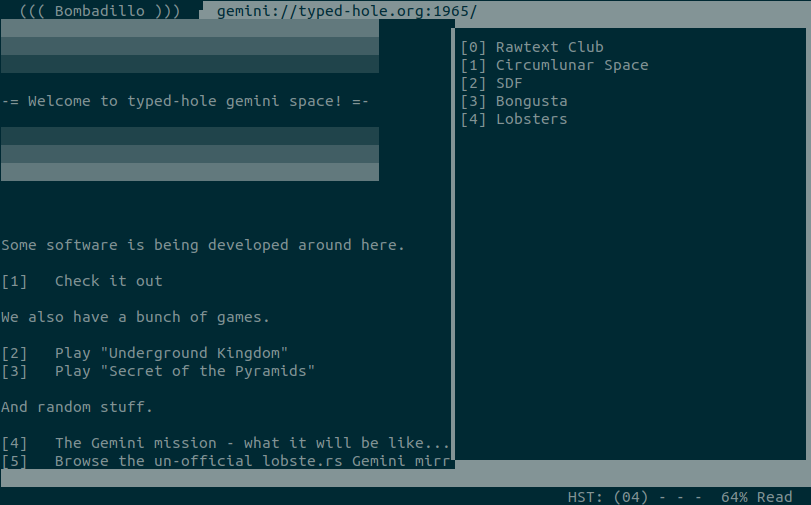Open "The Gemini mission" link
The height and width of the screenshot is (505, 811).
[x=252, y=443]
